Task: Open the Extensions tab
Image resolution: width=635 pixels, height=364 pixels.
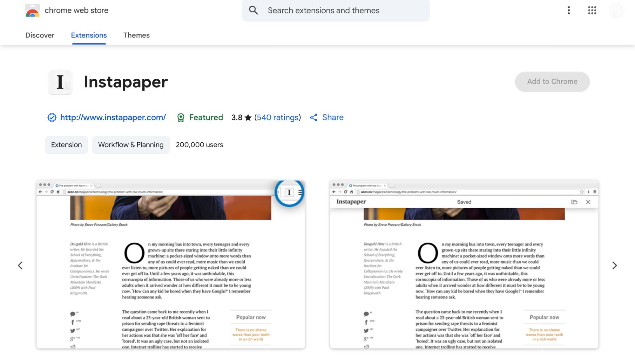Action: click(x=89, y=35)
